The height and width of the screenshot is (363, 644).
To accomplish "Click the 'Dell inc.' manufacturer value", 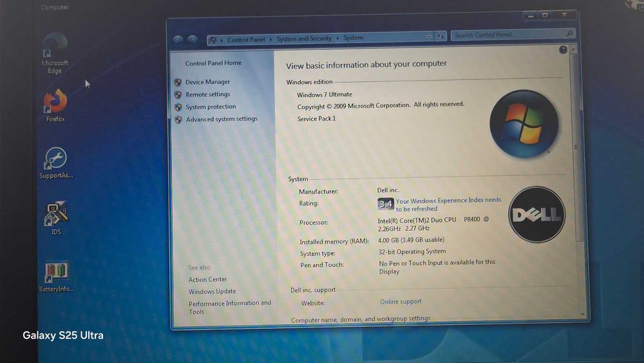I will (388, 190).
